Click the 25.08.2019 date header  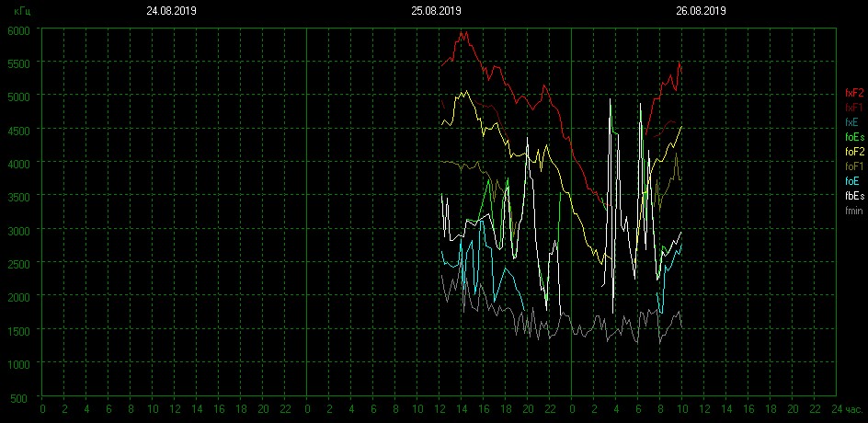tap(436, 11)
